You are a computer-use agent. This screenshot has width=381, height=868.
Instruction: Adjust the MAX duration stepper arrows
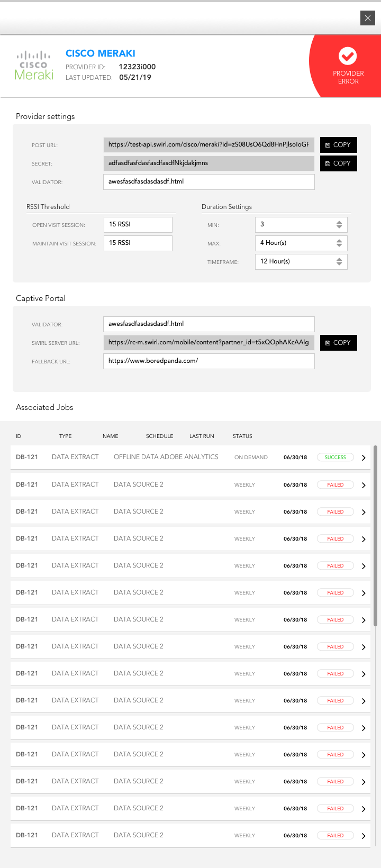[339, 243]
